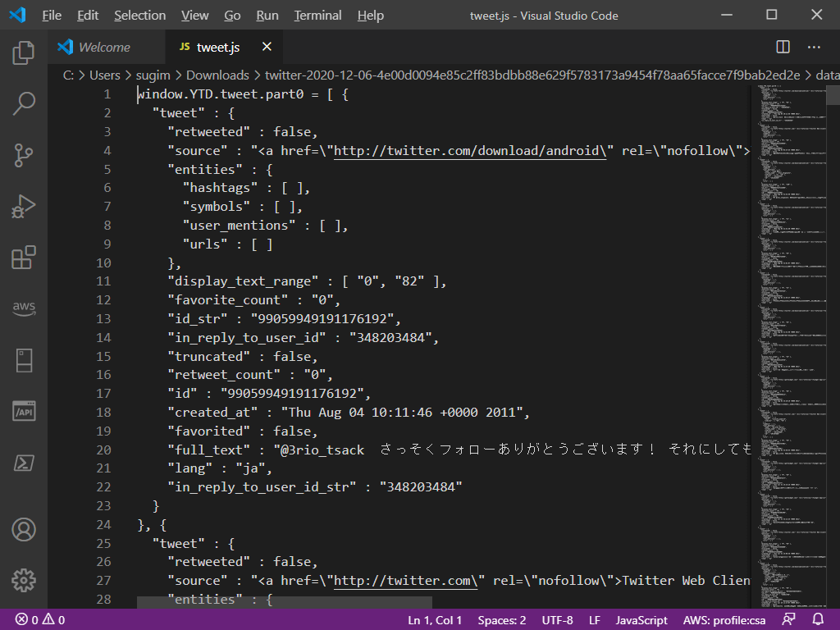This screenshot has height=630, width=840.
Task: Change indentation via Spaces: 2
Action: click(x=501, y=620)
